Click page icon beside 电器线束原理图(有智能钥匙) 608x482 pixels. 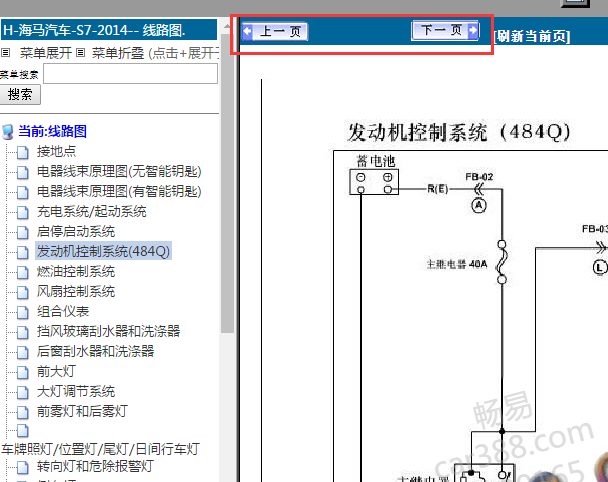(x=23, y=193)
